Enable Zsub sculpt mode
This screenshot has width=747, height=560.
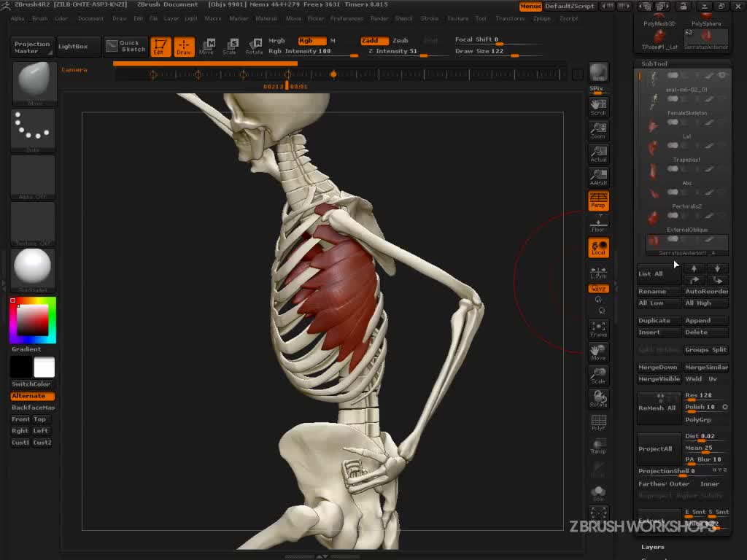point(400,41)
